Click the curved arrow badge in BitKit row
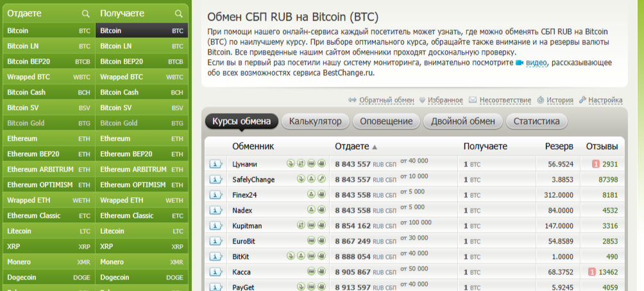Image resolution: width=644 pixels, height=291 pixels. tap(291, 256)
